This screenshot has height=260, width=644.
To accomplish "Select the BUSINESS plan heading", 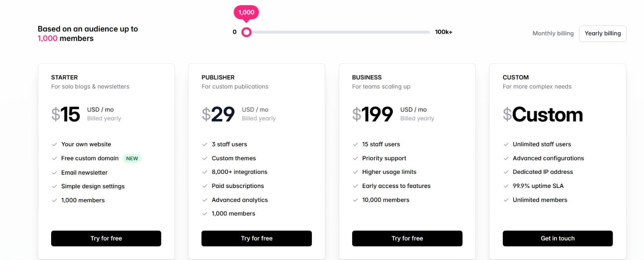I will coord(366,77).
